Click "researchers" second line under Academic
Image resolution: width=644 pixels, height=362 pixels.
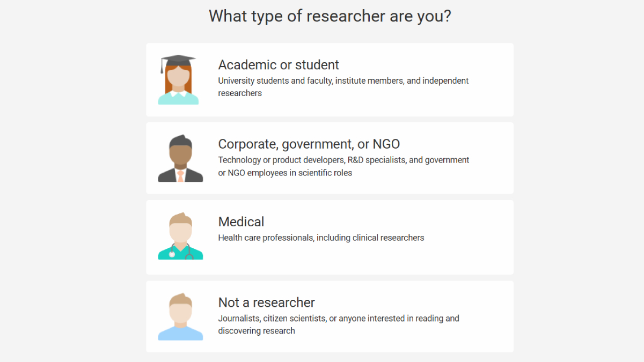click(240, 93)
